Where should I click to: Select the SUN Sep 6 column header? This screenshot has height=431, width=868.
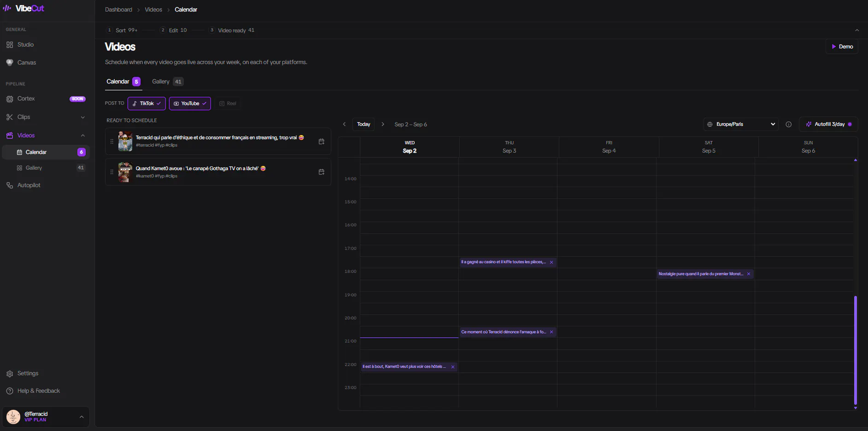pos(808,147)
